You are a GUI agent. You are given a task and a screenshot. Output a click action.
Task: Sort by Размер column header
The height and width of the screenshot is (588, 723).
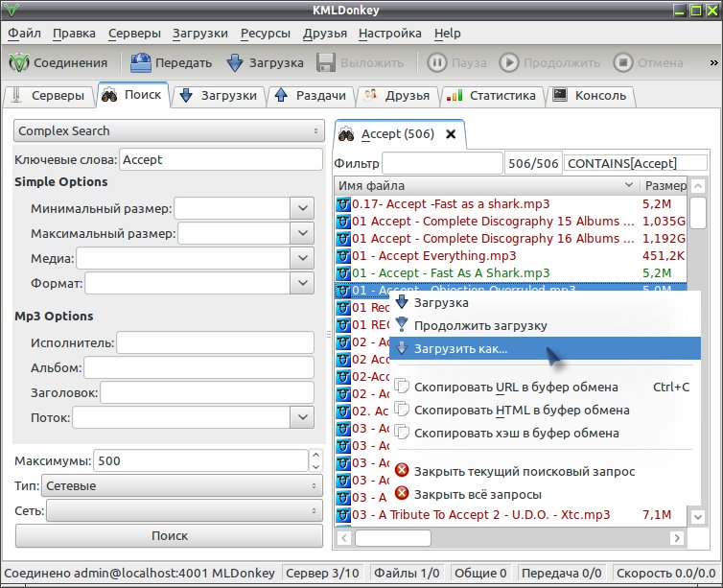(x=664, y=186)
